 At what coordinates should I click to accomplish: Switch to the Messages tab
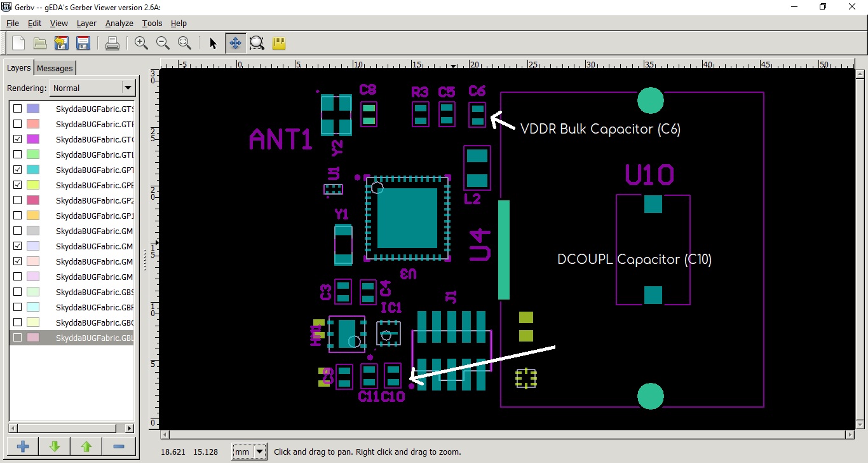coord(55,67)
